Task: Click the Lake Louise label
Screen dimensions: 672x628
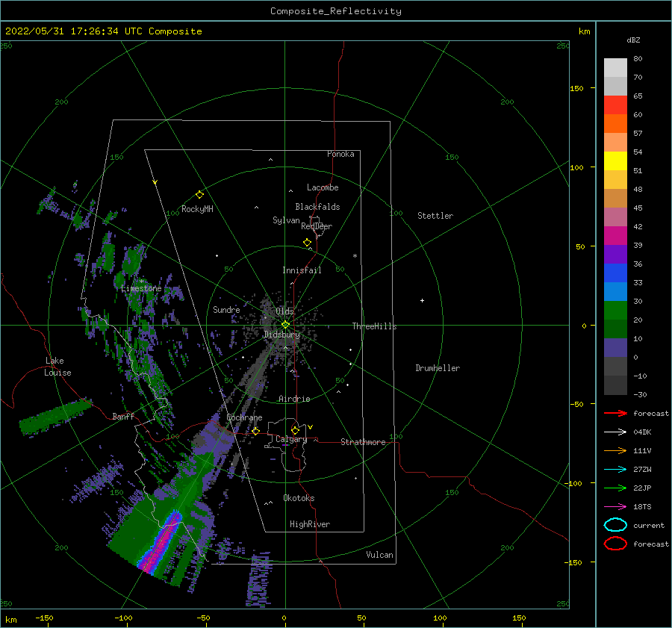Action: coord(57,367)
